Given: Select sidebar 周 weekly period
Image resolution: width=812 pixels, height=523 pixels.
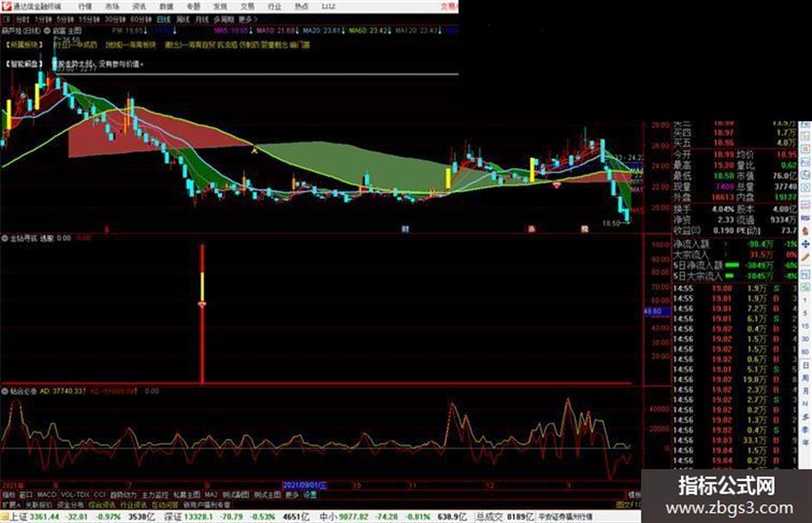Looking at the screenshot, I should (805, 379).
